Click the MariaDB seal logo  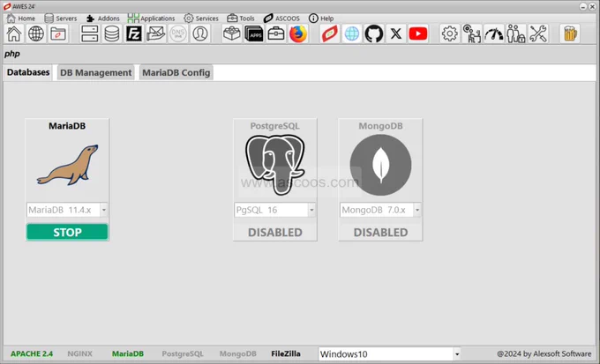67,165
